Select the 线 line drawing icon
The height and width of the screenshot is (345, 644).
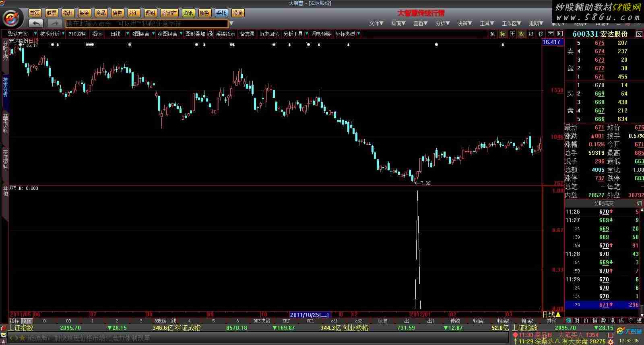point(531,34)
